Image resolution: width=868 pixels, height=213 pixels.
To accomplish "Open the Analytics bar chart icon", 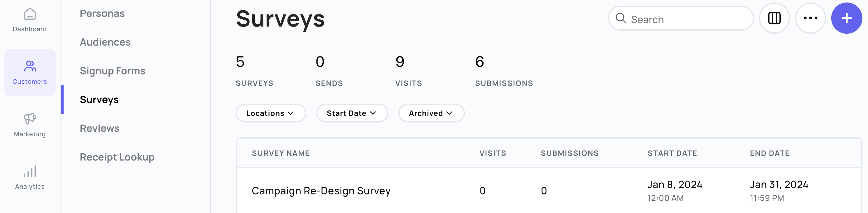I will pos(30,171).
